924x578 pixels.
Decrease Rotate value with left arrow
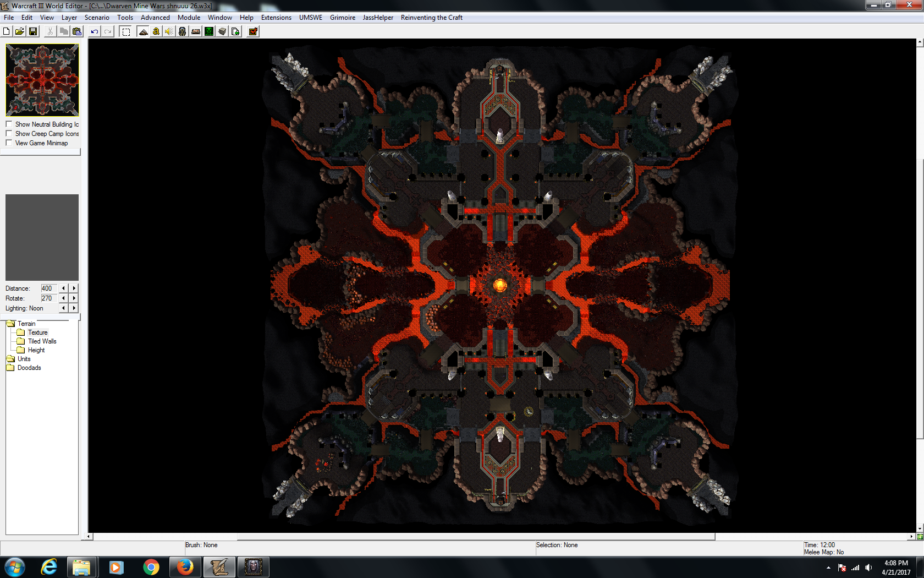point(64,298)
